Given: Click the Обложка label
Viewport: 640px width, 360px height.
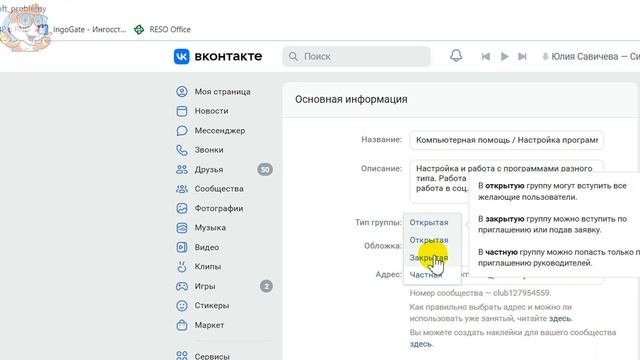Looking at the screenshot, I should 383,246.
